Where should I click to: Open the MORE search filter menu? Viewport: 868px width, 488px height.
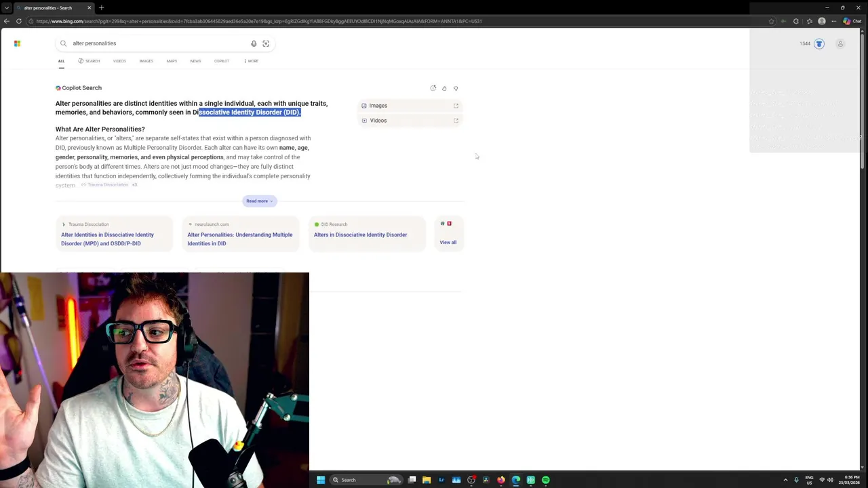click(x=251, y=61)
